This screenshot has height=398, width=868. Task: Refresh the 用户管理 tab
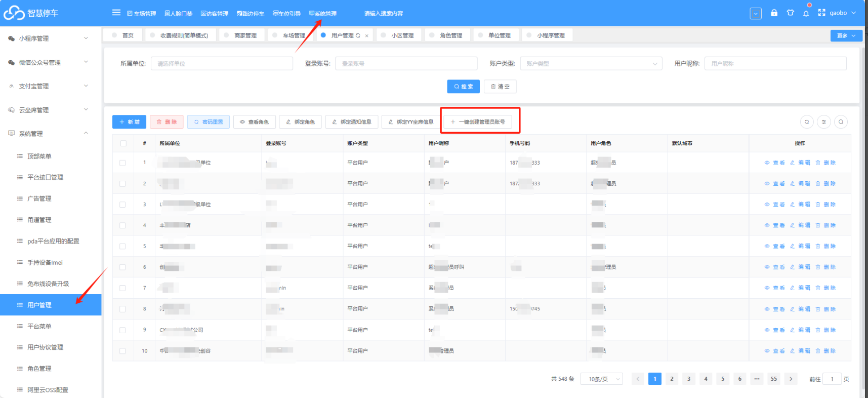click(x=358, y=35)
